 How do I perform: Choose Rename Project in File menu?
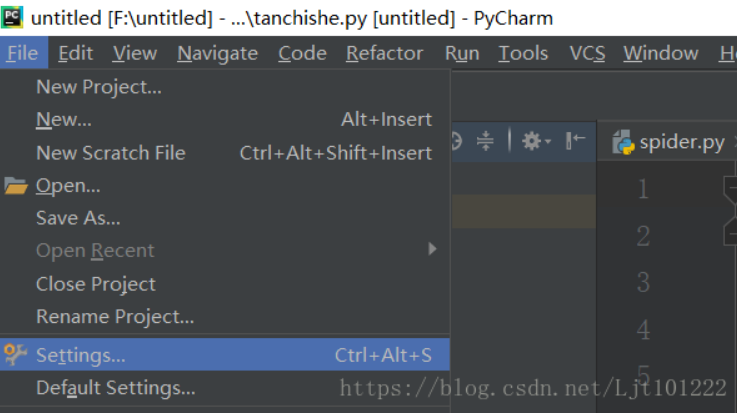pos(115,317)
